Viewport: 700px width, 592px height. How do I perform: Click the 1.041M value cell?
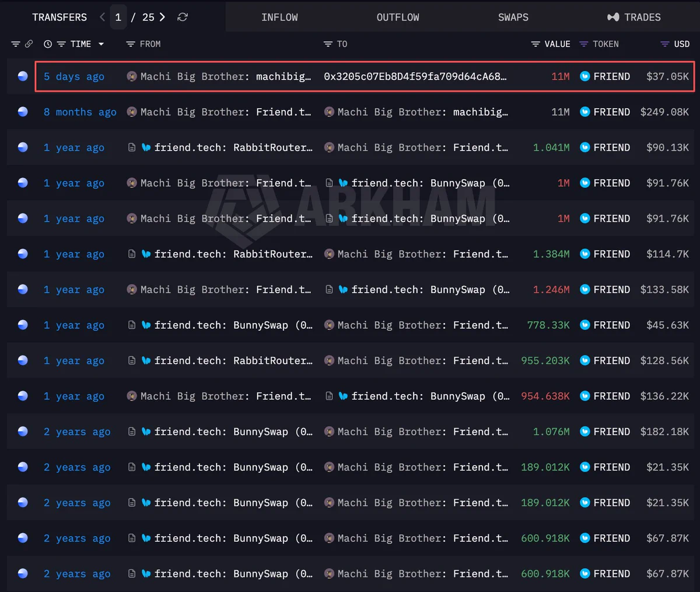pos(551,148)
